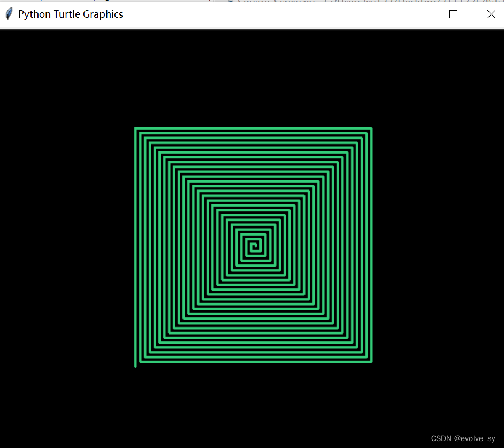Viewport: 504px width, 448px height.
Task: Click the X close icon
Action: [x=491, y=14]
